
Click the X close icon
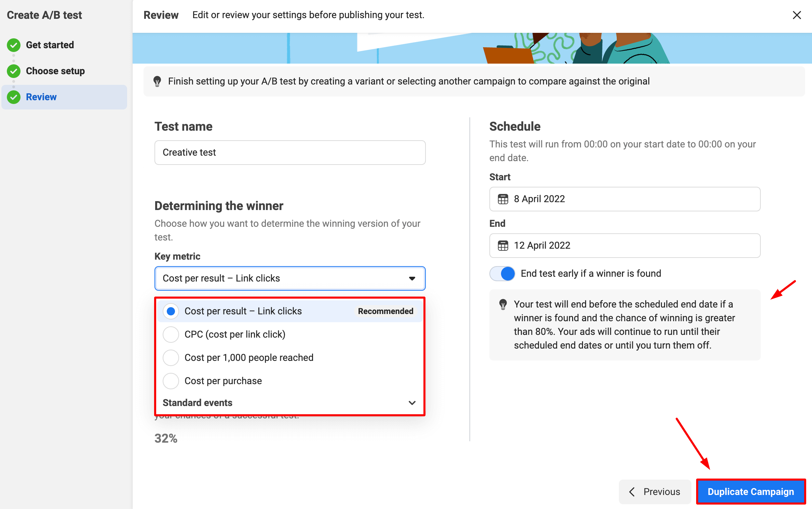(797, 15)
